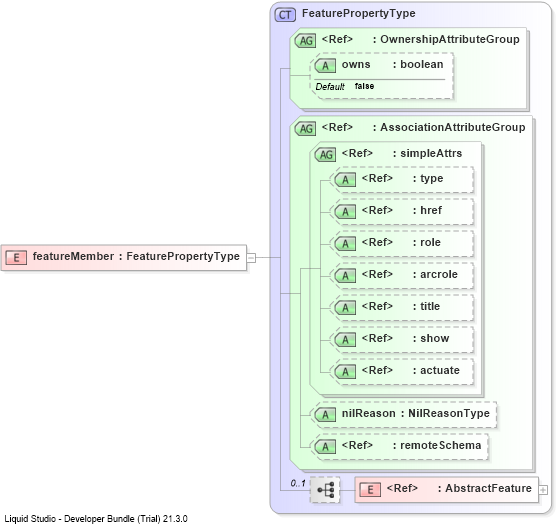556x524 pixels.
Task: Click the A icon of show attribute
Action: (x=345, y=340)
